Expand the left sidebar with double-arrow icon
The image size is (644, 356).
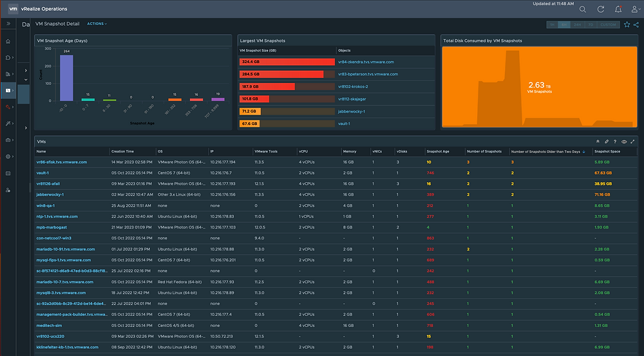click(8, 24)
